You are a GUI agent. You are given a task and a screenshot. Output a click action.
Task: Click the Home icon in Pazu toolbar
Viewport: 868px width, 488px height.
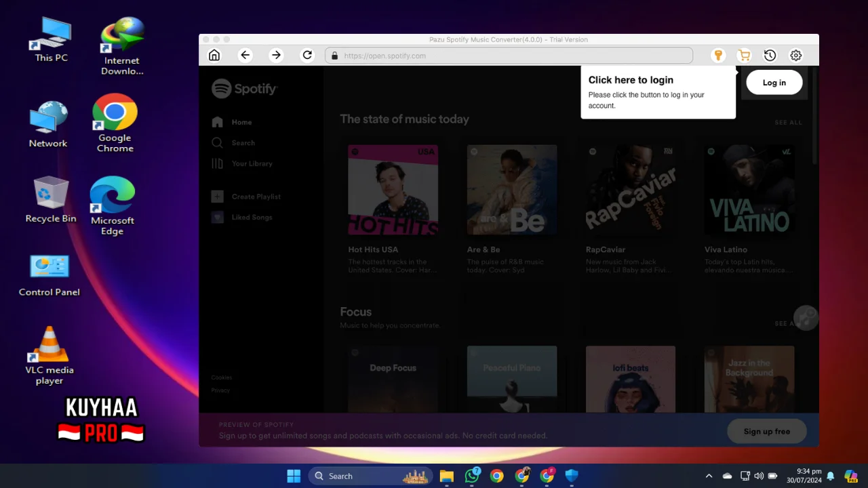tap(214, 56)
